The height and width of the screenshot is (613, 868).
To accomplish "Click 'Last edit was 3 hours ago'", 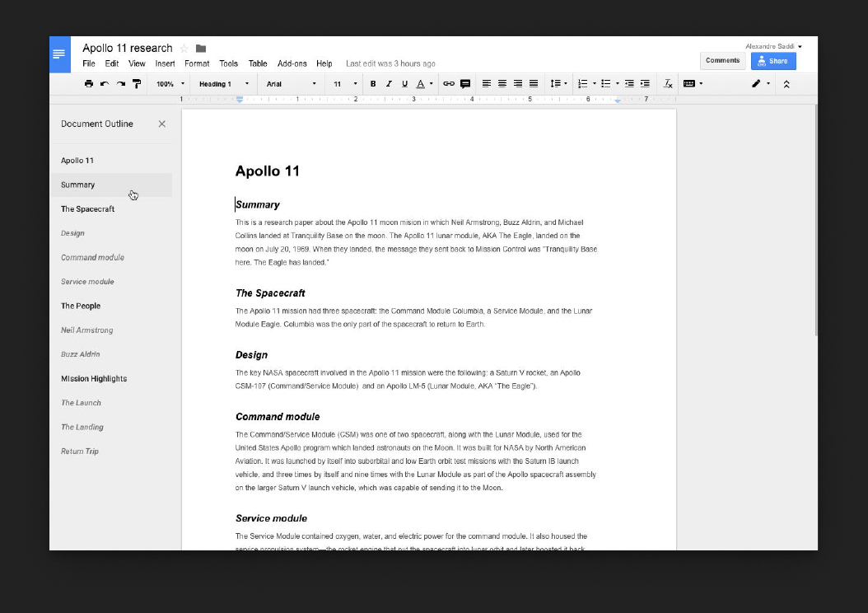I will 391,63.
